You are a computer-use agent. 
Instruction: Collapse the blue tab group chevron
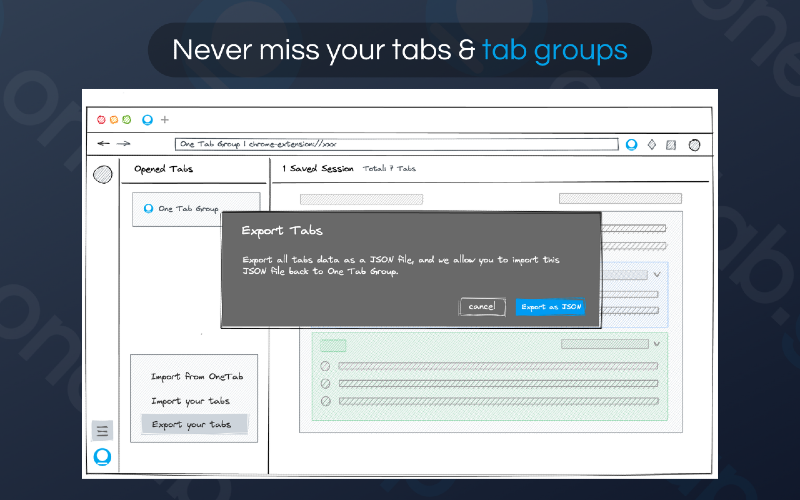(657, 274)
